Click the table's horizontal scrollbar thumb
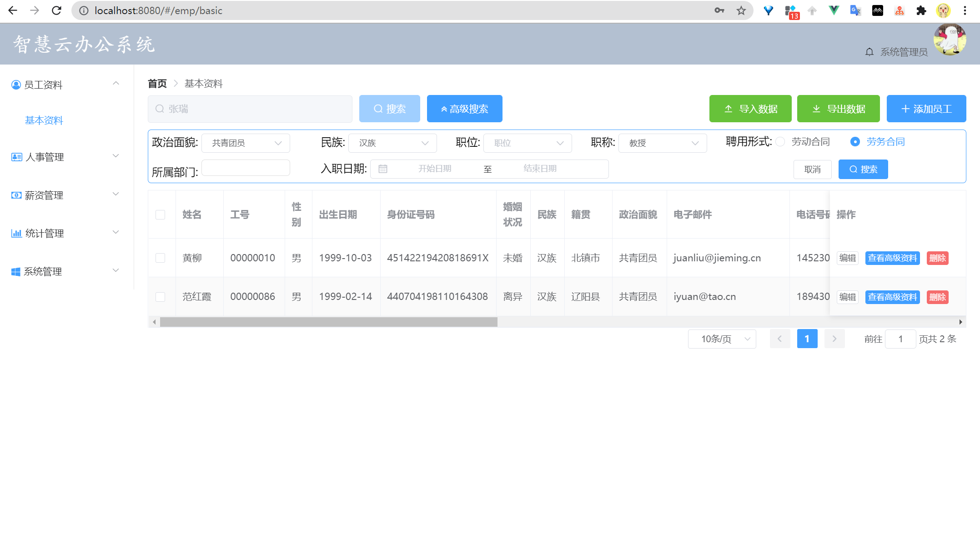 pos(328,322)
